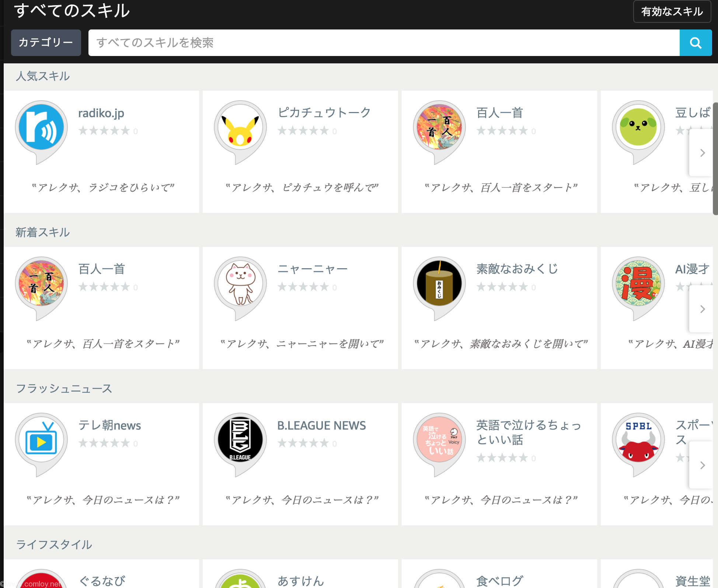
Task: Click the phrase アレクサ、ニャーニャーを開いて
Action: point(302,344)
